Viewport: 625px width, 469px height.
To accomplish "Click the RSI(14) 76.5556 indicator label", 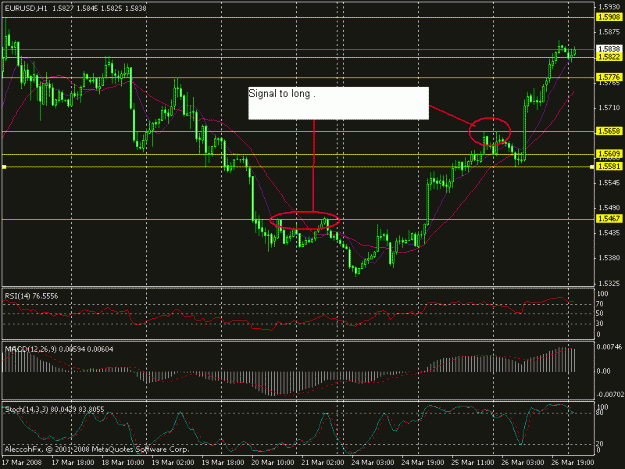I will (x=31, y=296).
